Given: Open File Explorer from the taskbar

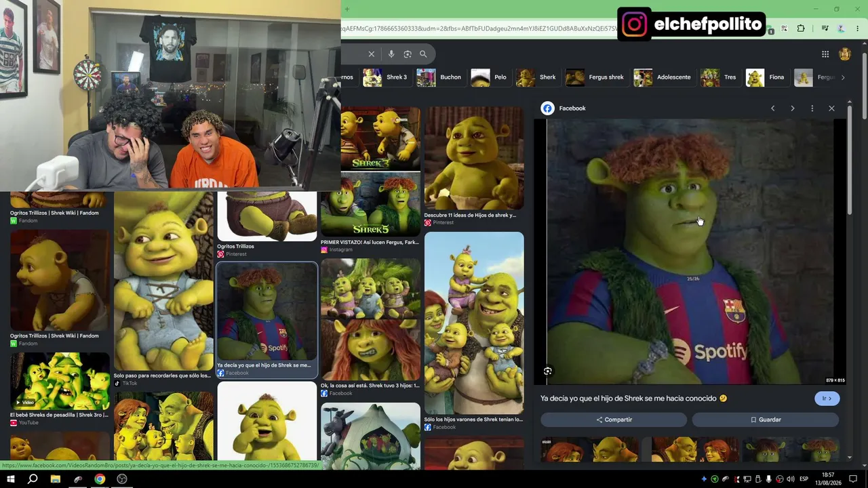Looking at the screenshot, I should (x=56, y=479).
